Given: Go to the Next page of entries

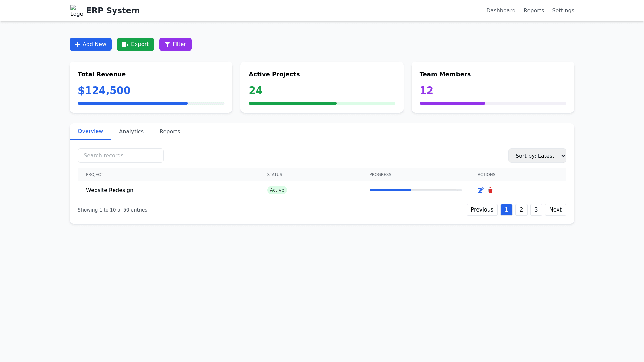Looking at the screenshot, I should coord(555,210).
